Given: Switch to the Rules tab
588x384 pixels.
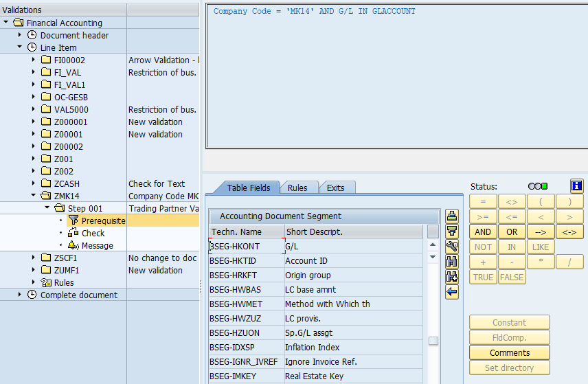Looking at the screenshot, I should 297,188.
